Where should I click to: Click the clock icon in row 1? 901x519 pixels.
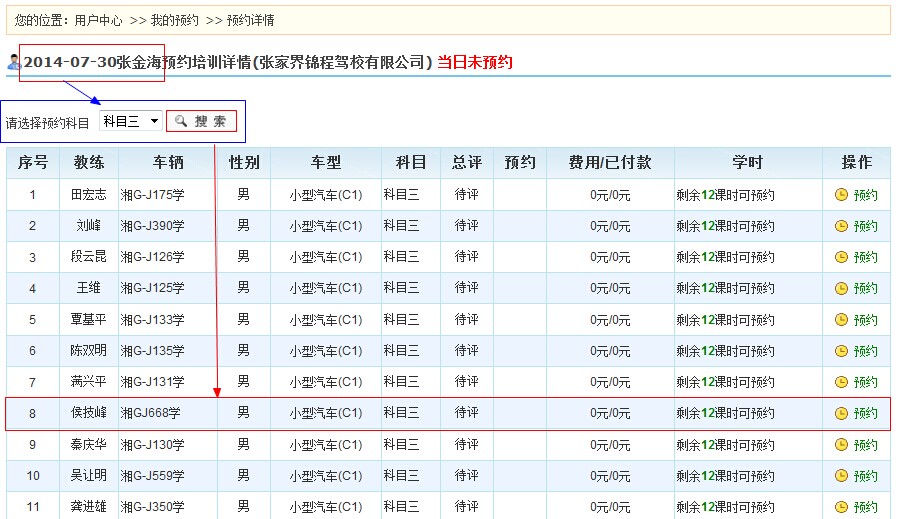pos(841,195)
